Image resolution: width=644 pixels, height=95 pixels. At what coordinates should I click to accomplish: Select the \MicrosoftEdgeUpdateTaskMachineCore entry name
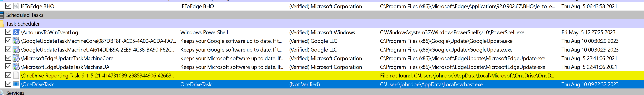click(x=67, y=58)
